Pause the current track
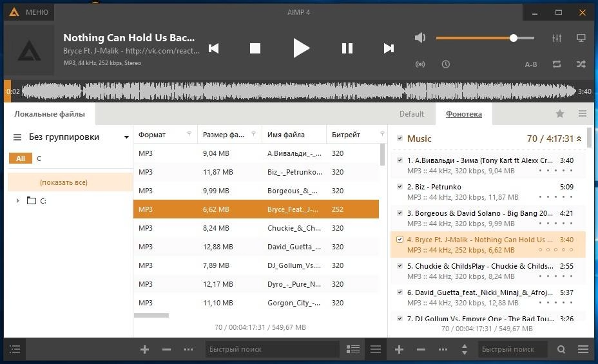The width and height of the screenshot is (598, 364). click(x=347, y=48)
